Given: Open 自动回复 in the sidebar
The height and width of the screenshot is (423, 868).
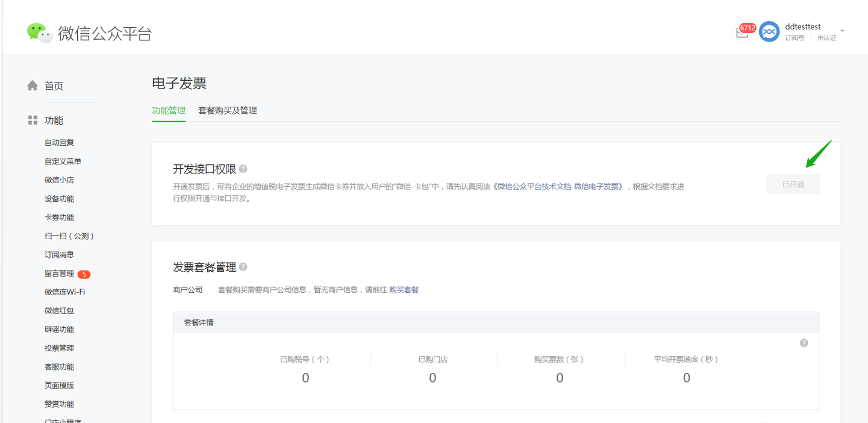Looking at the screenshot, I should (x=59, y=143).
